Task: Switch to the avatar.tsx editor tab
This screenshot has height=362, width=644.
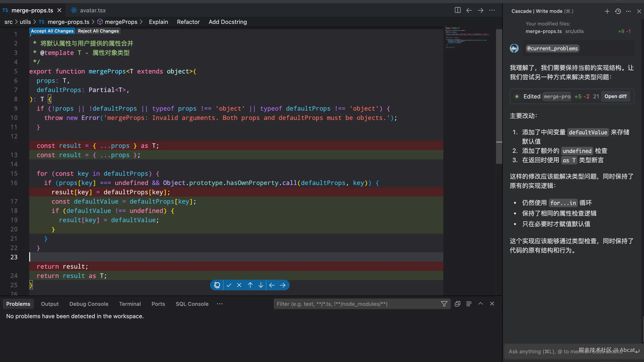Action: 93,10
